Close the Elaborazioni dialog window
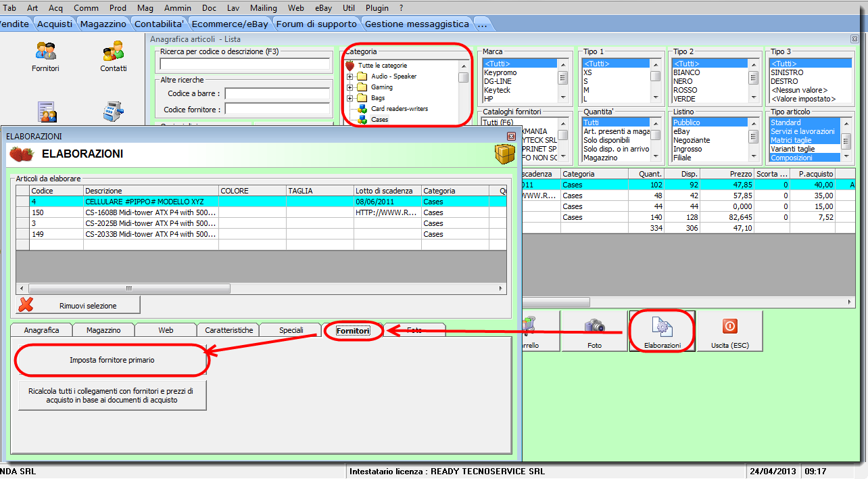 [512, 136]
